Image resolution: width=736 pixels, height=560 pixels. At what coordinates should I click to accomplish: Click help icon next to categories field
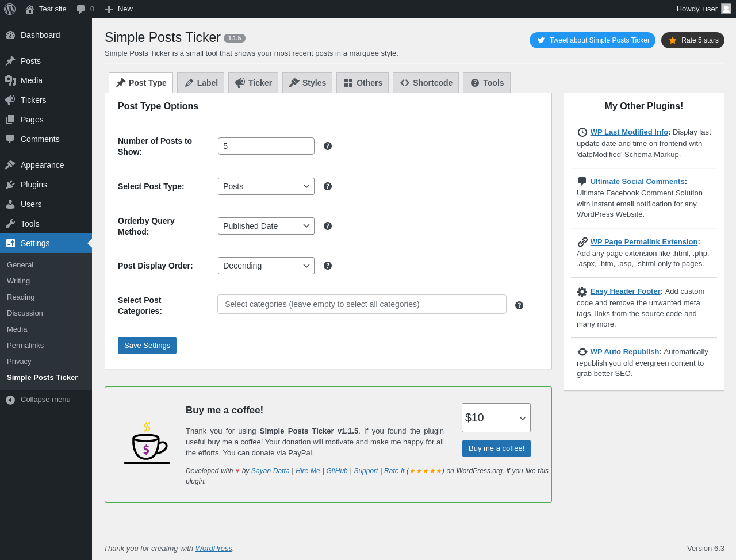(519, 305)
